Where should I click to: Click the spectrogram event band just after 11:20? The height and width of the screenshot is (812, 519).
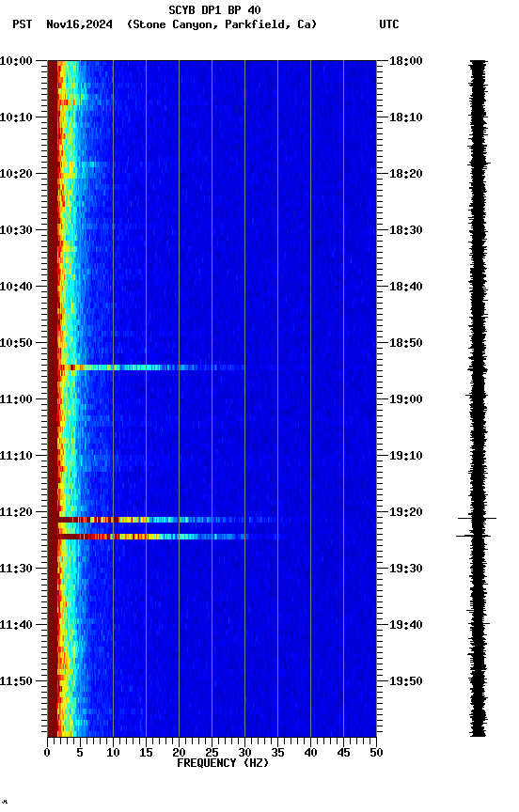[165, 520]
